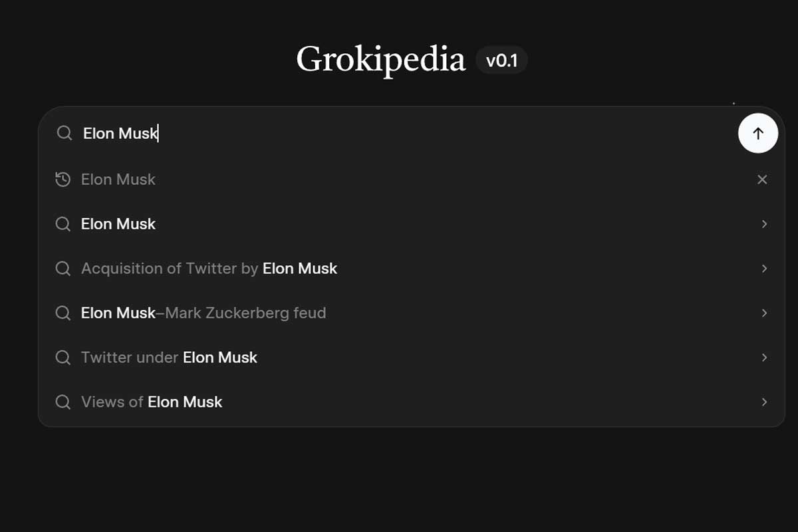Open chevron for Elon Musk–Mark Zuckerberg feud
Image resolution: width=798 pixels, height=532 pixels.
click(x=764, y=313)
